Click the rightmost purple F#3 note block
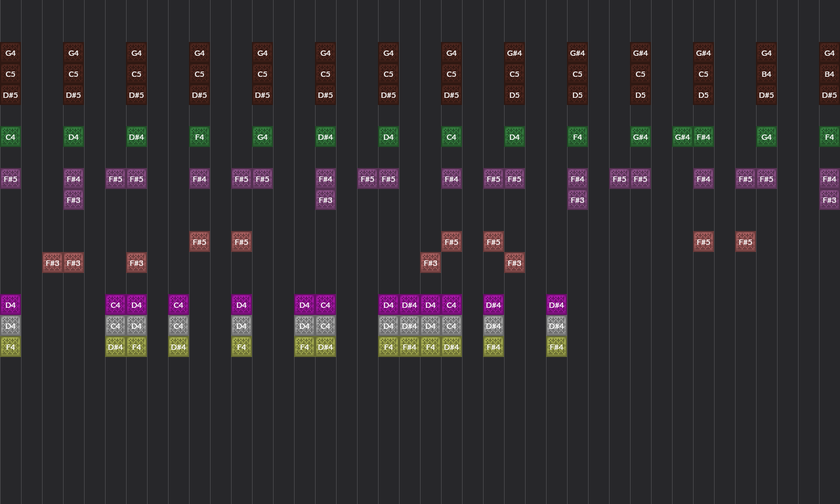 [829, 200]
